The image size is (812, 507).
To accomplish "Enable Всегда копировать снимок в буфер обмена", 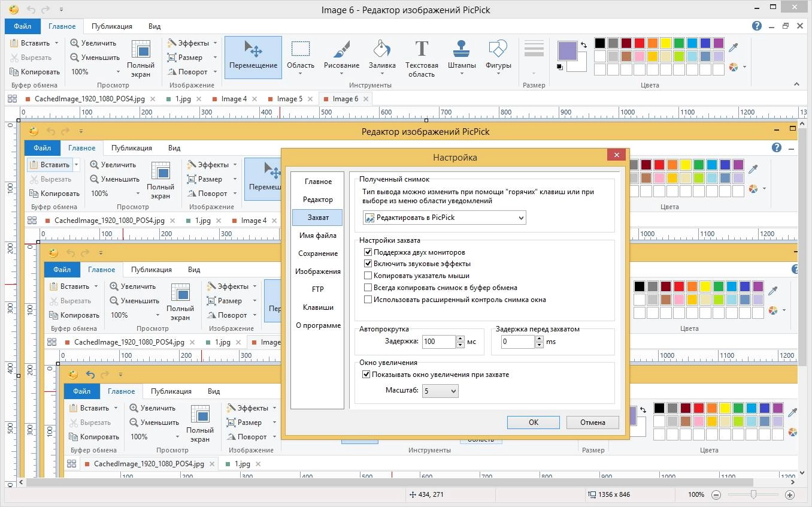I will point(368,288).
